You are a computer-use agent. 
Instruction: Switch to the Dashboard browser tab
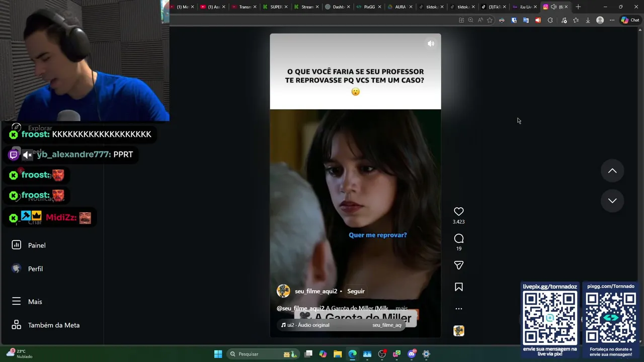pyautogui.click(x=338, y=7)
